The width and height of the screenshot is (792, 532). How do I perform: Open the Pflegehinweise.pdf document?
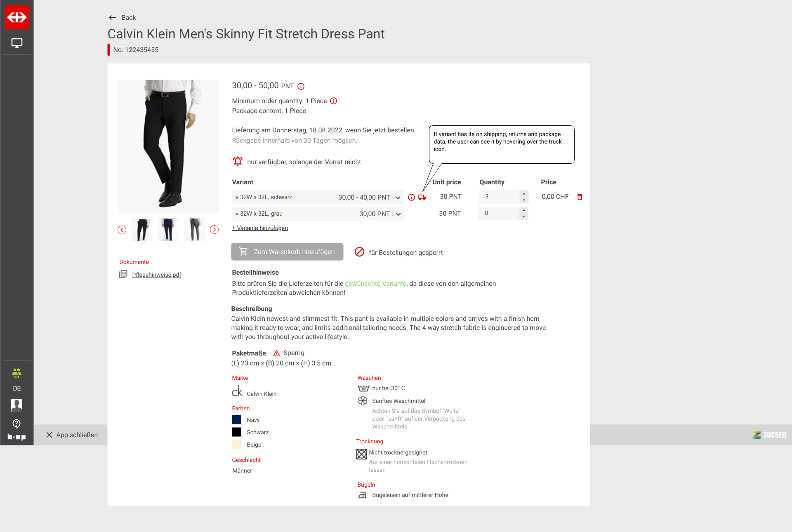[x=156, y=275]
